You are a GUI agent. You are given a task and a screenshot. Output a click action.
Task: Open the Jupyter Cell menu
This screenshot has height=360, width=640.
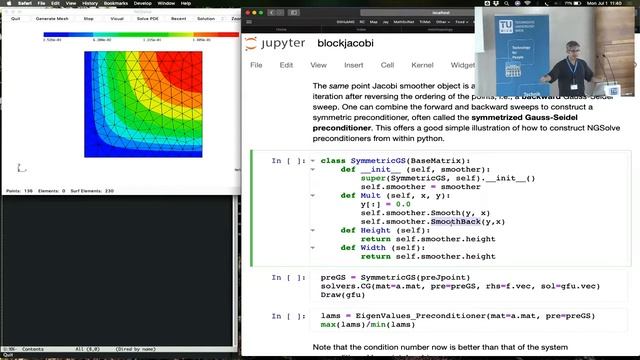387,65
